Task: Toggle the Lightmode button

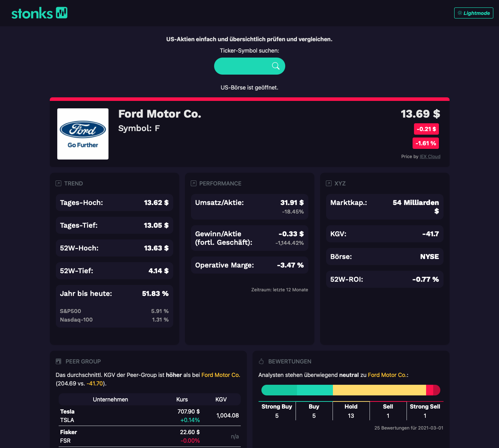Action: [x=473, y=13]
